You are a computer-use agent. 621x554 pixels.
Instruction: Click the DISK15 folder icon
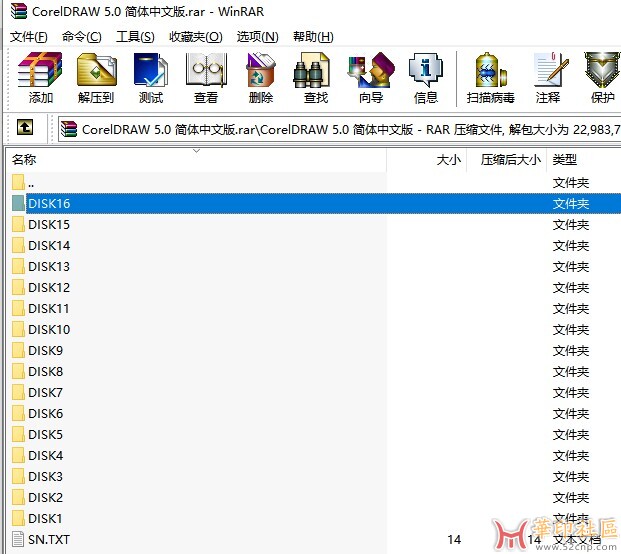coord(18,225)
